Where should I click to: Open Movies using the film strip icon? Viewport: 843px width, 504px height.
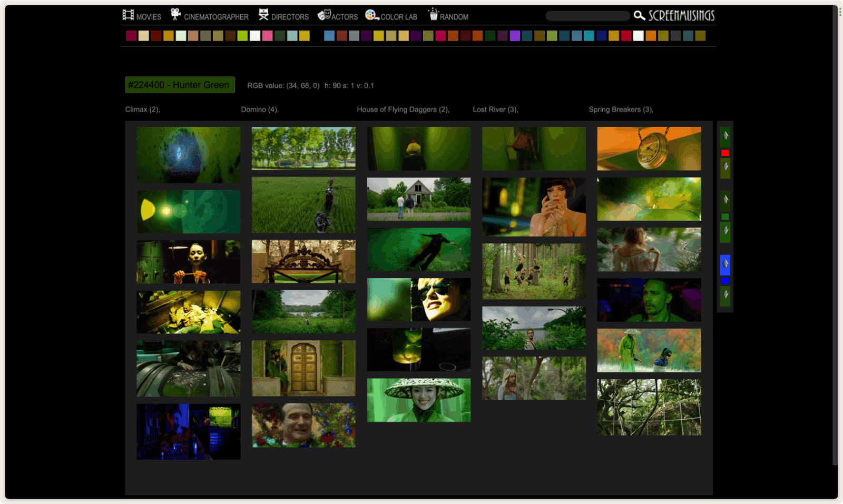pos(128,15)
